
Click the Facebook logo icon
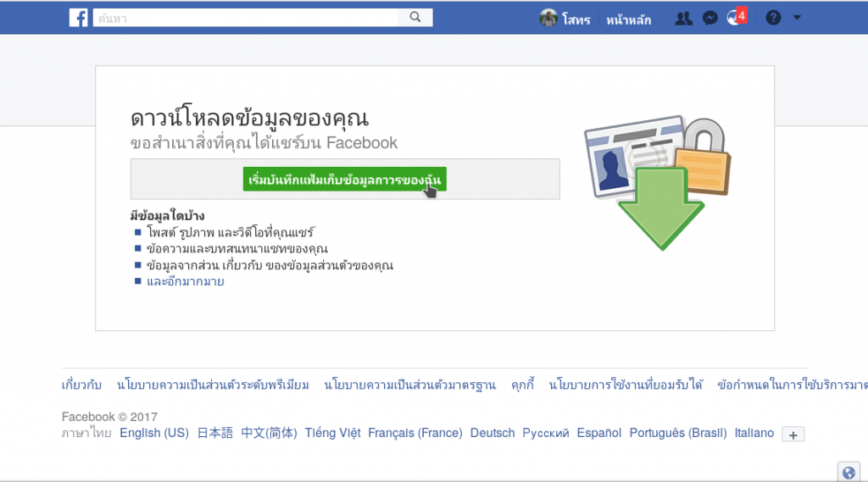78,18
